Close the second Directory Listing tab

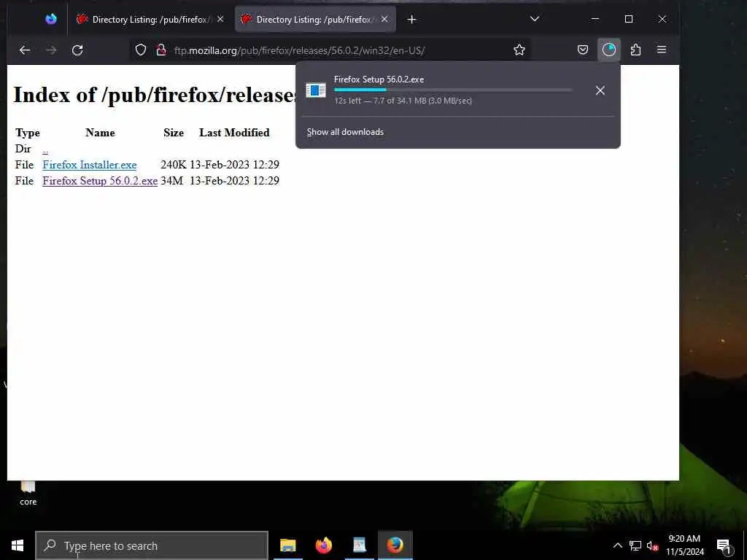pos(384,19)
